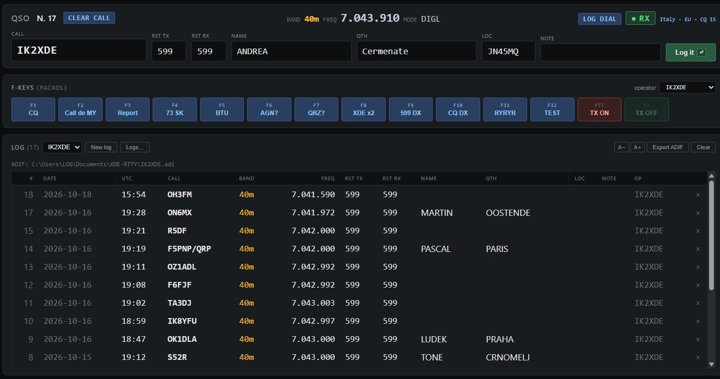Image resolution: width=720 pixels, height=379 pixels.
Task: Click the LOG DIAL button
Action: (x=599, y=19)
